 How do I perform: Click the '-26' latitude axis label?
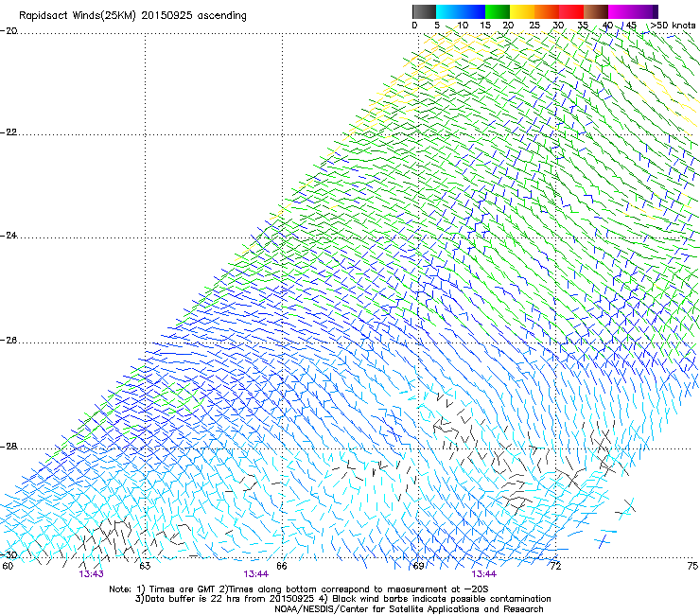[x=9, y=341]
